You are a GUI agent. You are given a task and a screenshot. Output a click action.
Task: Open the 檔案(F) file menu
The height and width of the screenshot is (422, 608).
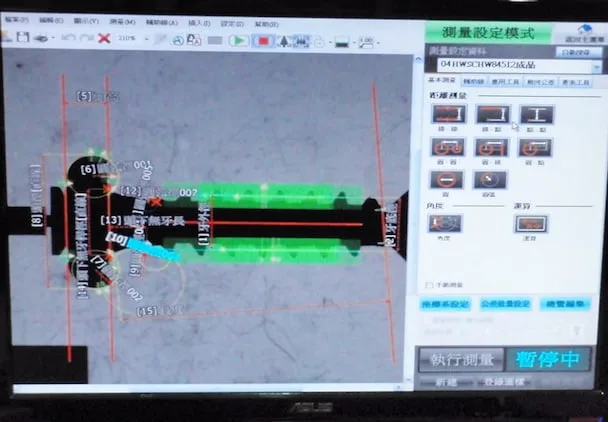(17, 19)
